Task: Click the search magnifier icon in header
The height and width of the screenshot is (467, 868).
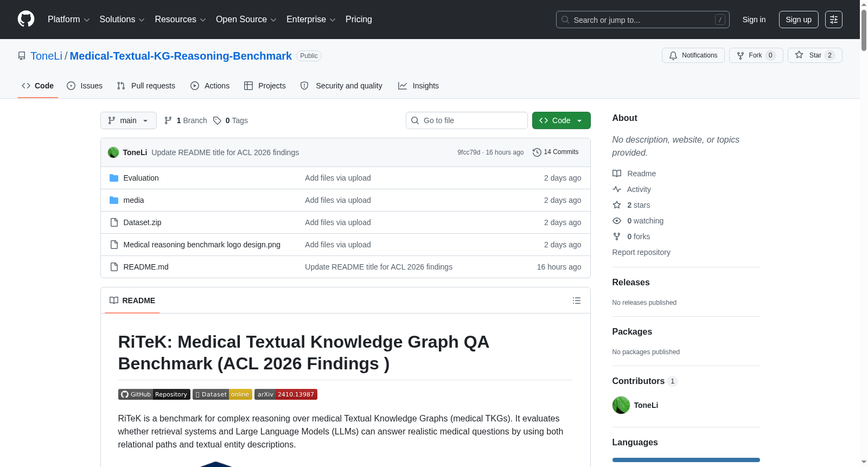Action: coord(565,20)
